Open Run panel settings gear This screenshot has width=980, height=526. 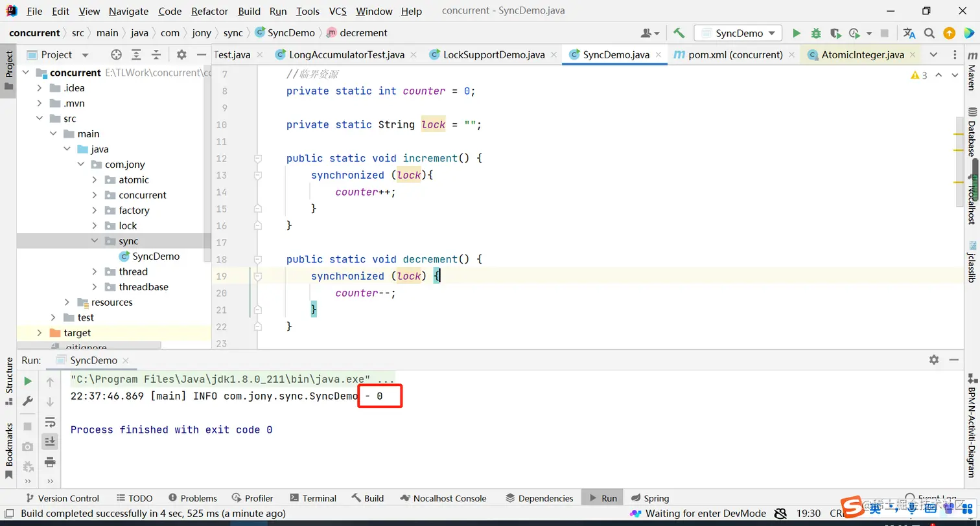[934, 360]
